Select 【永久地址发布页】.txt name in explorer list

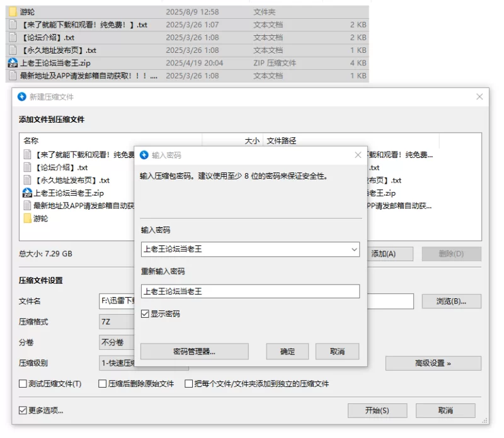(x=58, y=50)
